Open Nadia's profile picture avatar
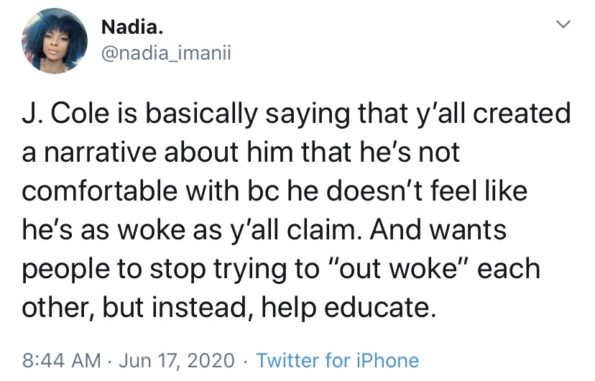This screenshot has height=381, width=595. (55, 41)
